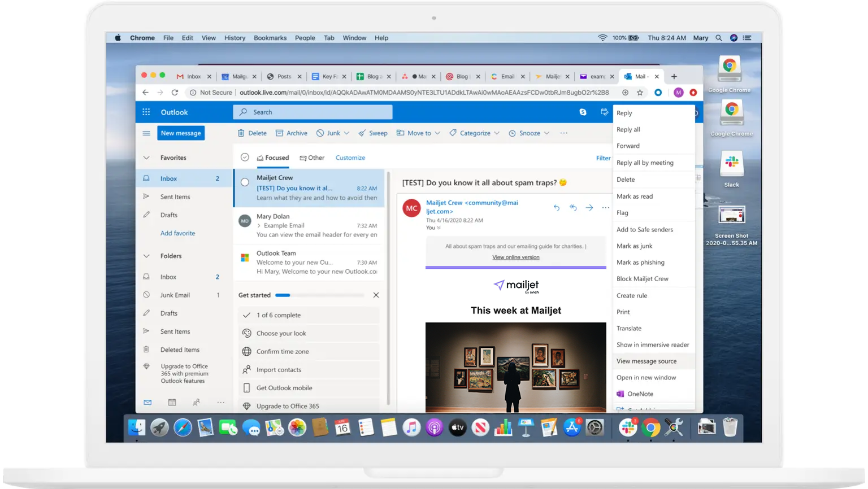Image resolution: width=868 pixels, height=489 pixels.
Task: Click the Customize link
Action: tap(350, 158)
